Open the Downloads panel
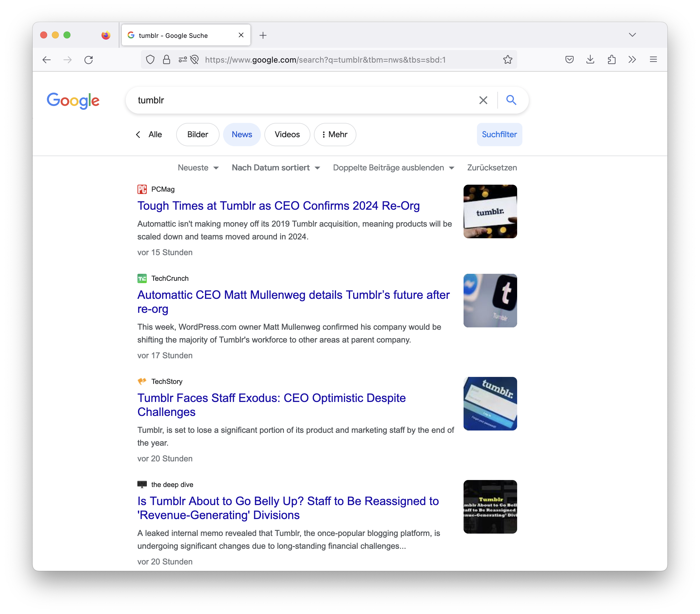This screenshot has width=700, height=614. [590, 60]
